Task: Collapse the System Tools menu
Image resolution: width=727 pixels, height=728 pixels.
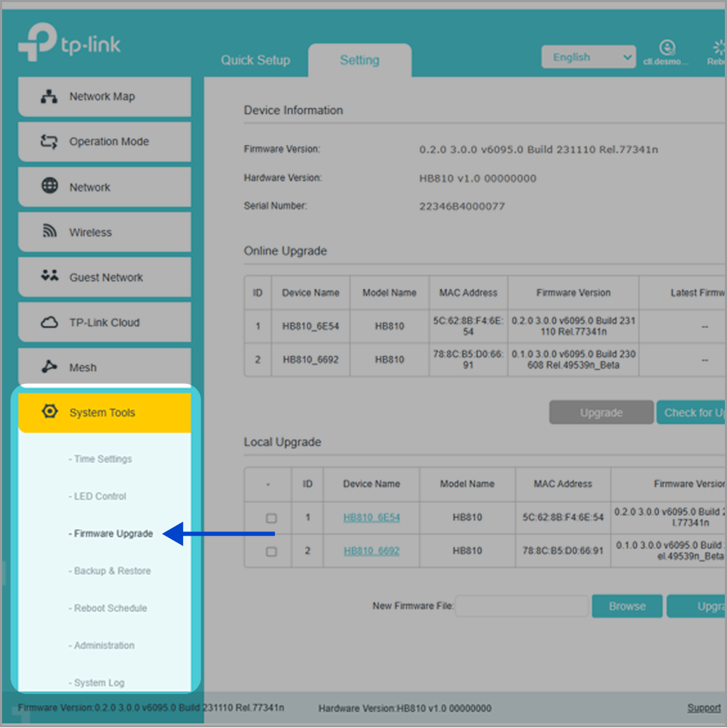Action: pos(105,412)
